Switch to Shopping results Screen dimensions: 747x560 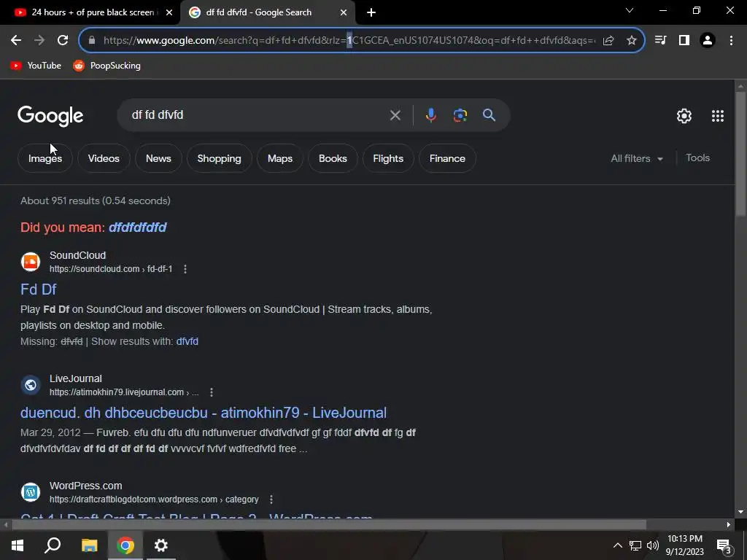click(x=219, y=158)
